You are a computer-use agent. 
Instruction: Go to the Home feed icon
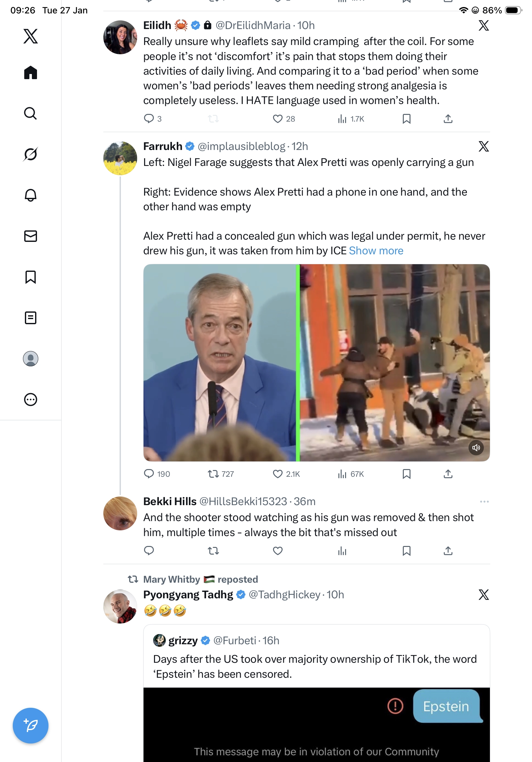pos(31,73)
